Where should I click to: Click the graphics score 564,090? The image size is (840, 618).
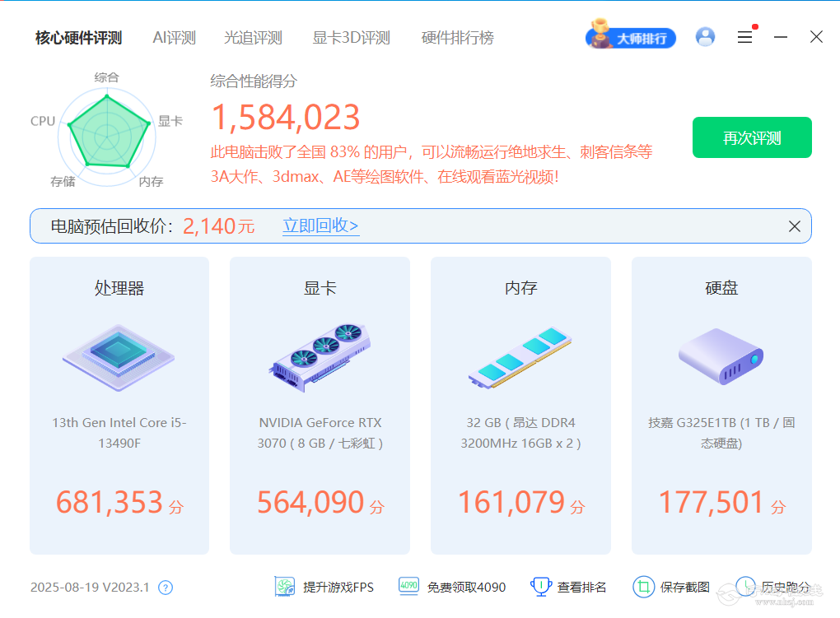(310, 502)
